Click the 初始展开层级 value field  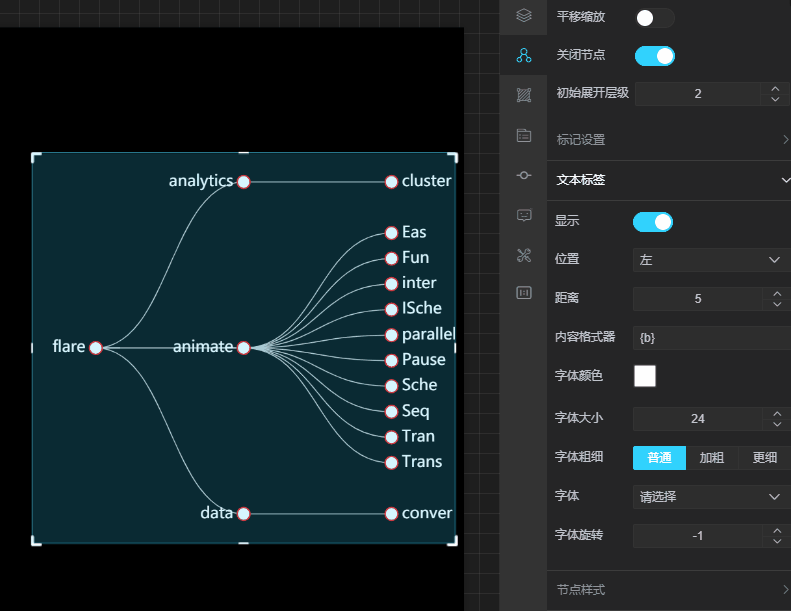click(x=698, y=94)
